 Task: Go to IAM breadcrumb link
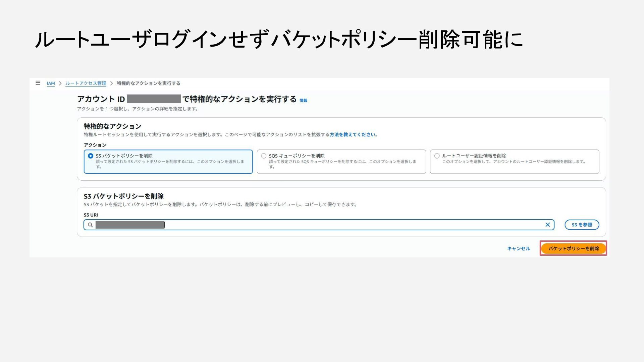[51, 83]
